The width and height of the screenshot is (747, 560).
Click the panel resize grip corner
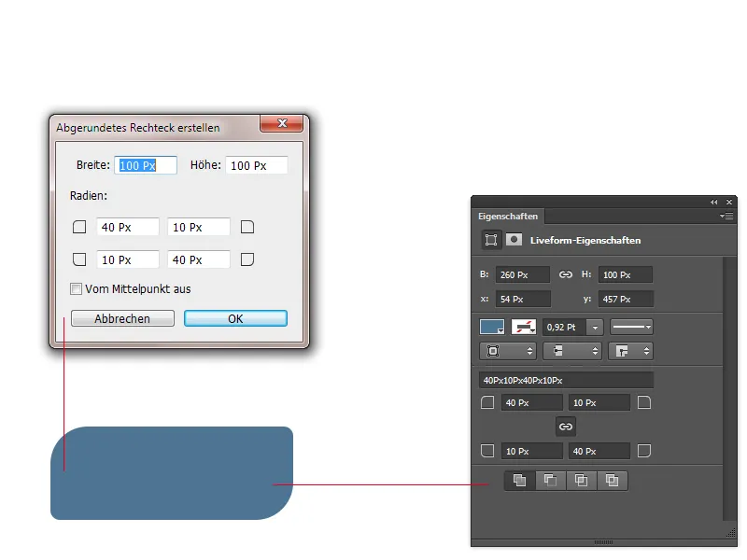(x=731, y=533)
